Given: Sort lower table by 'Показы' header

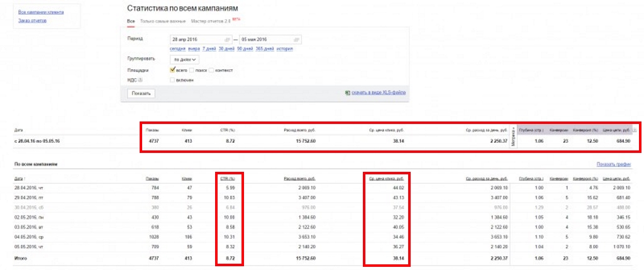Looking at the screenshot, I should tap(152, 179).
